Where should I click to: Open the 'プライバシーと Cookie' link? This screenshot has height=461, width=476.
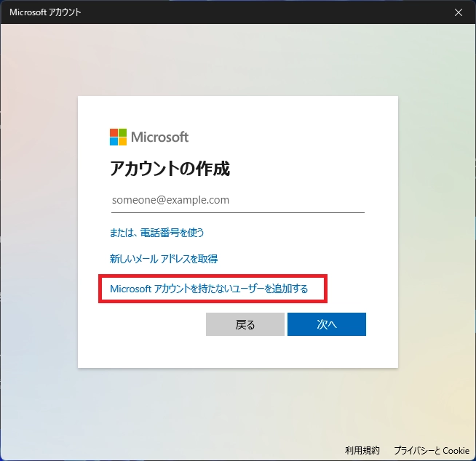432,450
